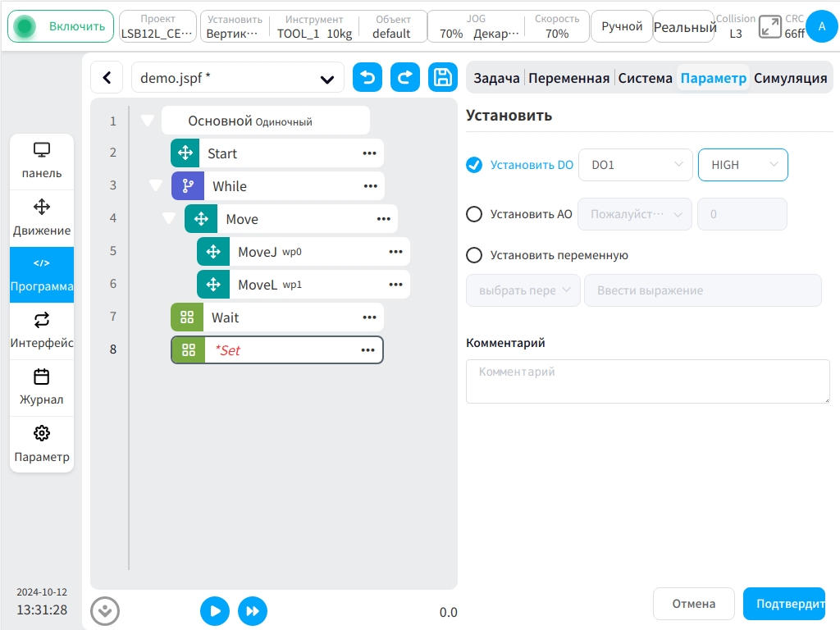This screenshot has height=630, width=840.
Task: Collapse the Move node triangle
Action: 169,218
